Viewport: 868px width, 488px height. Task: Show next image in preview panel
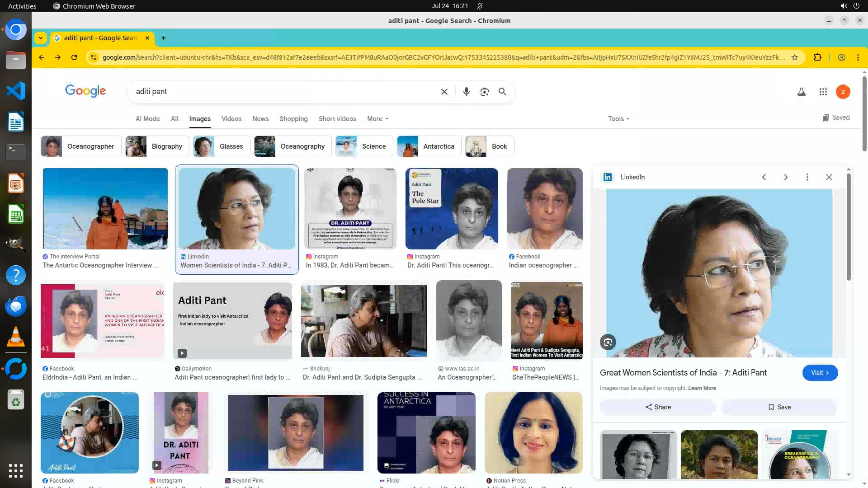pos(785,177)
